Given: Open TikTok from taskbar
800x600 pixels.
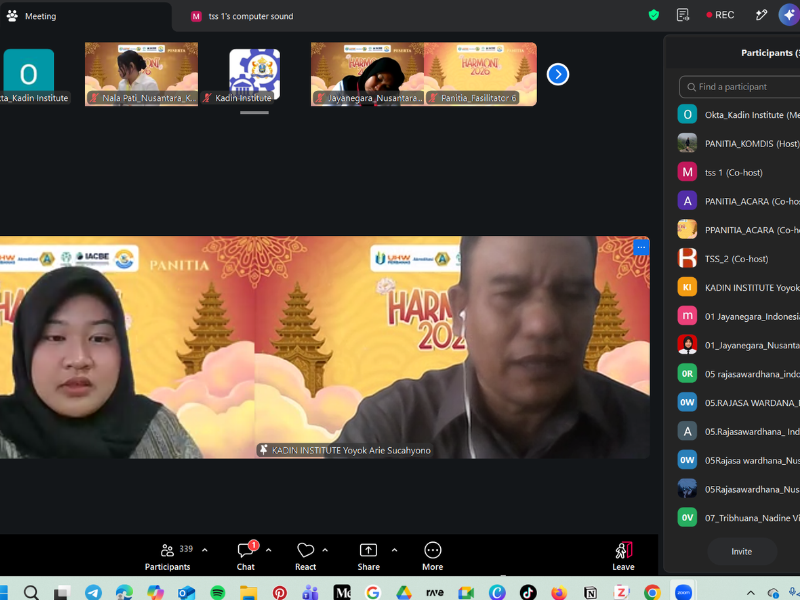Looking at the screenshot, I should click(x=528, y=592).
